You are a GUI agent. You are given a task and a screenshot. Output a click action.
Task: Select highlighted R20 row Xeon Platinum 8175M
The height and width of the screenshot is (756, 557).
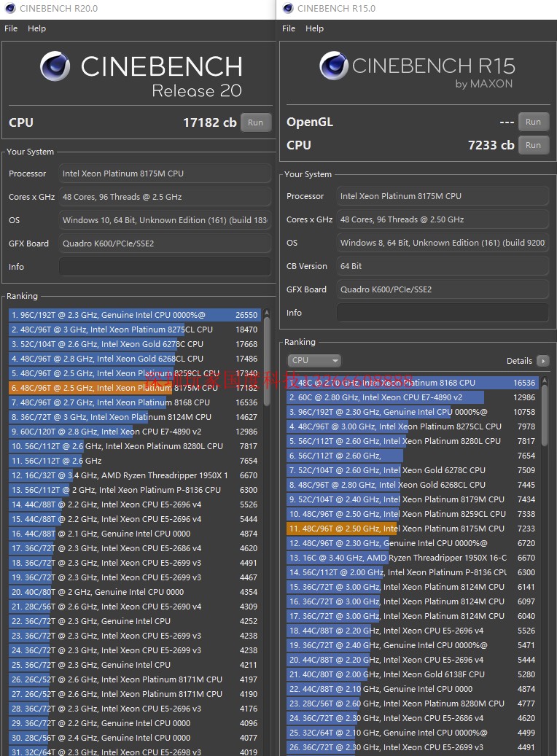pyautogui.click(x=135, y=388)
